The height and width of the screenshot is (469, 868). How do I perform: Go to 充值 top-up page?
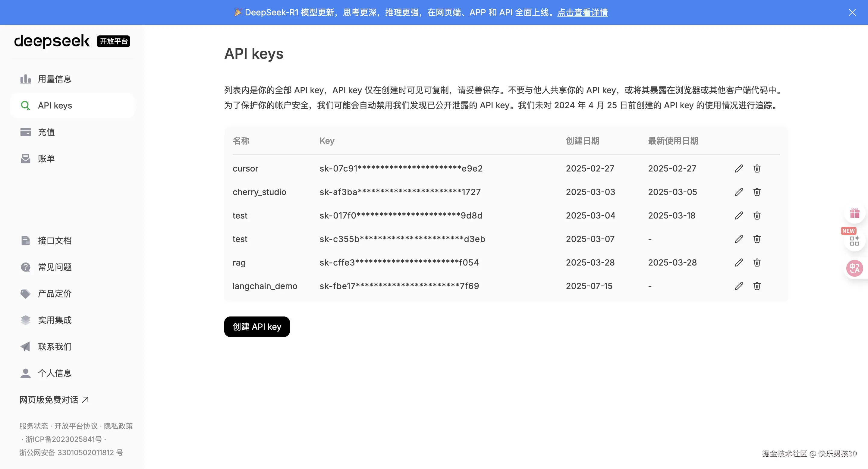click(46, 132)
